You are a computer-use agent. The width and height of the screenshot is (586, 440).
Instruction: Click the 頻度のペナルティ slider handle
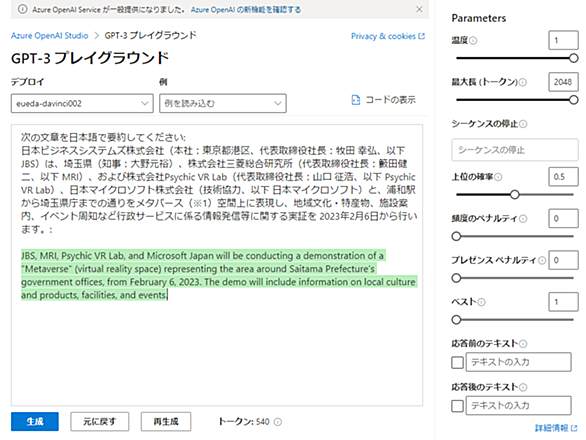pyautogui.click(x=456, y=236)
